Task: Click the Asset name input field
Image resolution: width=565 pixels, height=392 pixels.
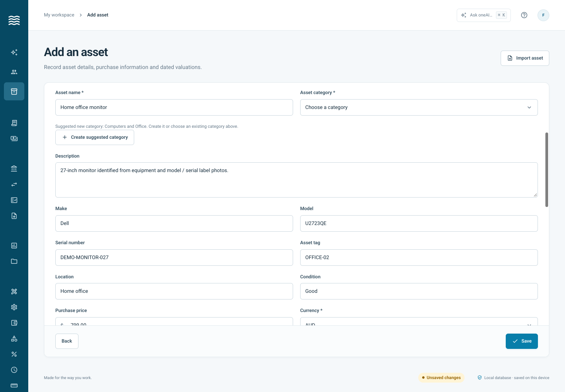Action: pos(174,107)
